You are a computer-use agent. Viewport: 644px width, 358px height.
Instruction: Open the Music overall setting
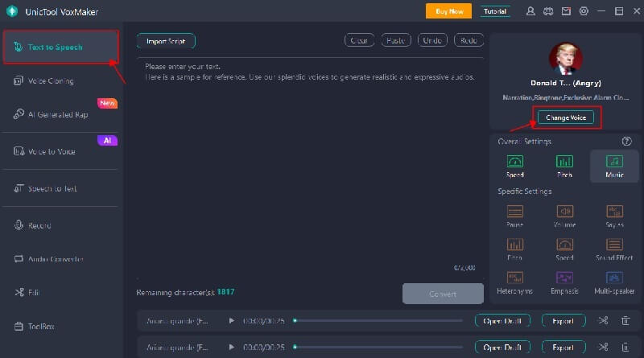pyautogui.click(x=613, y=165)
